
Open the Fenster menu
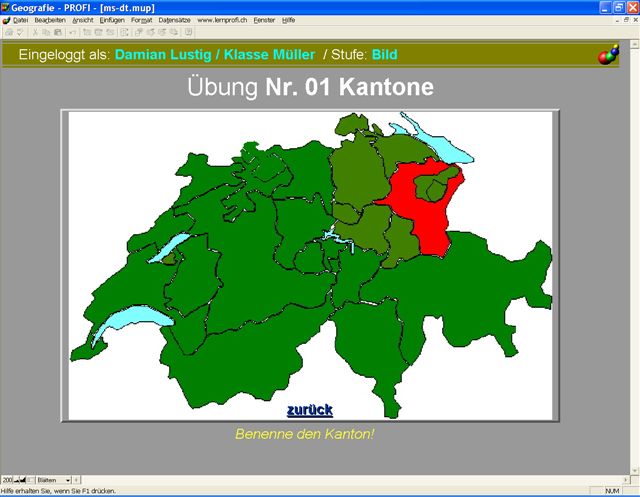264,20
